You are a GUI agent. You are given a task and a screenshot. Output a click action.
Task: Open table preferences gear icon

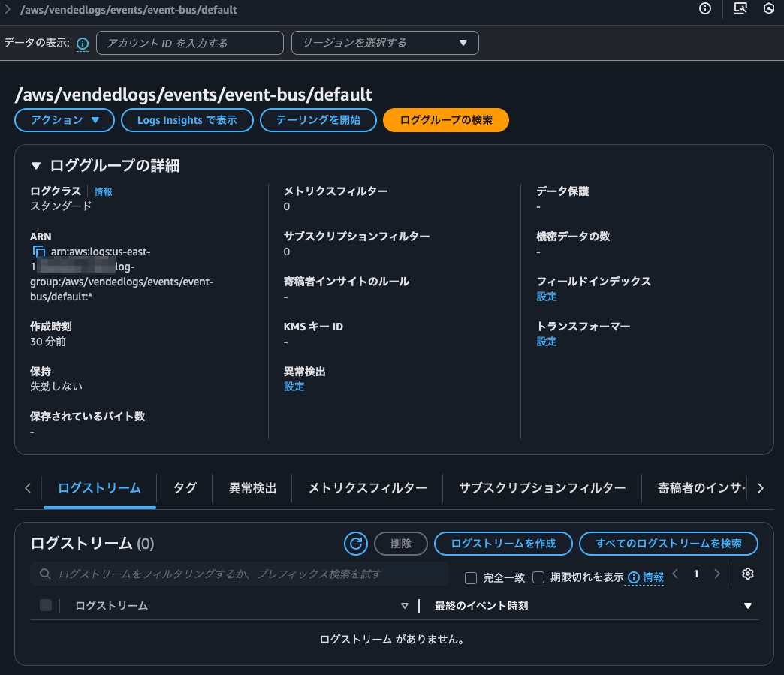pos(747,574)
